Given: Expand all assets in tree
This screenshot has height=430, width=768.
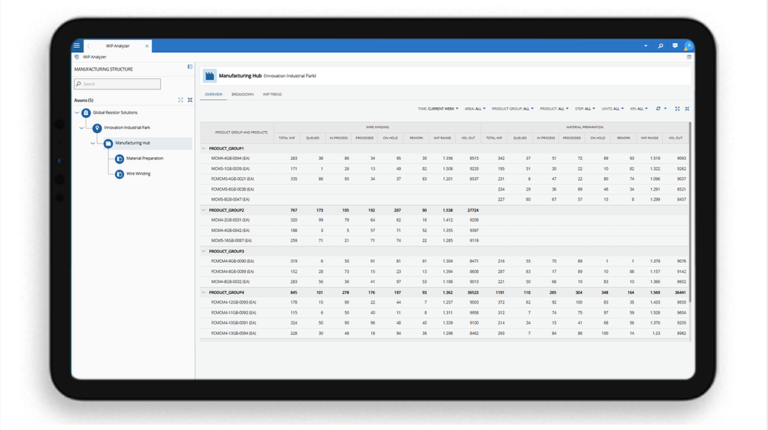Looking at the screenshot, I should click(x=181, y=100).
